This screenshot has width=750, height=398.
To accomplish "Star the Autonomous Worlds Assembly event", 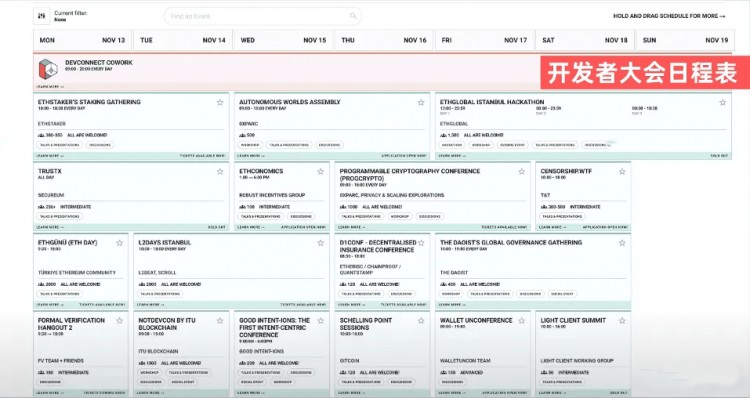I will click(421, 102).
